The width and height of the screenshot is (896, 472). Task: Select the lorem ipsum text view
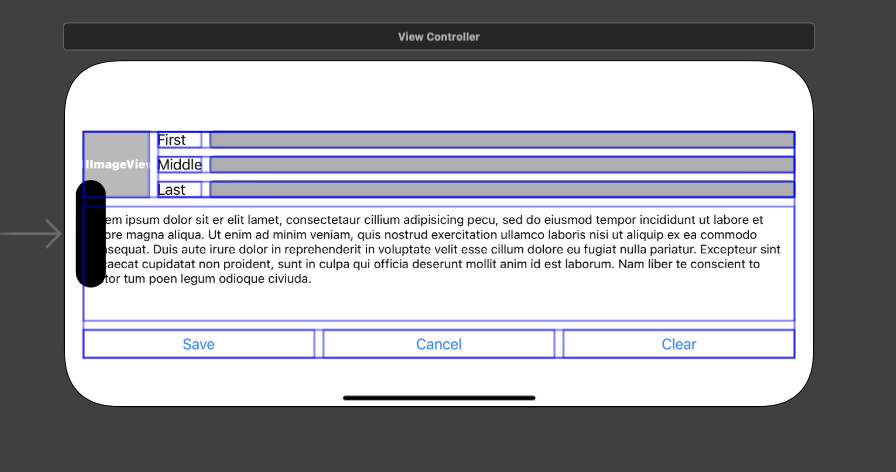pos(439,263)
